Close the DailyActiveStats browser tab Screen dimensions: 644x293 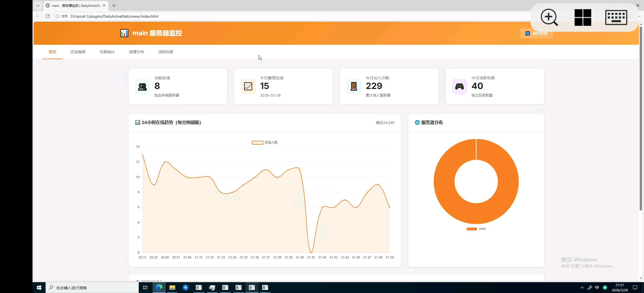tap(104, 5)
